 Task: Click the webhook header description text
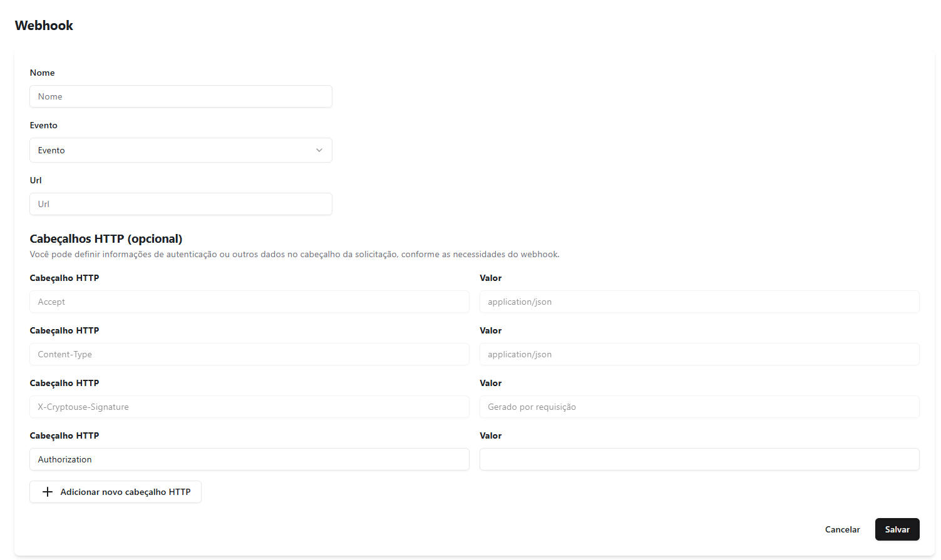point(294,254)
